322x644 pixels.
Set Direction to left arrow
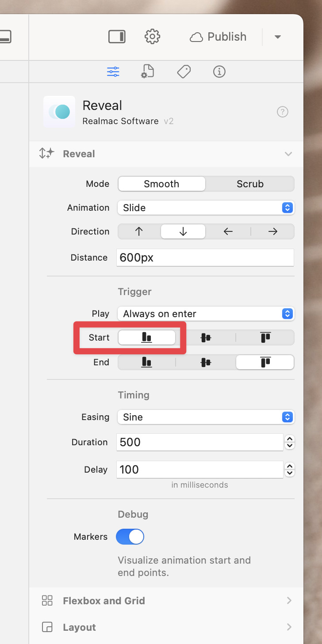[x=228, y=231]
